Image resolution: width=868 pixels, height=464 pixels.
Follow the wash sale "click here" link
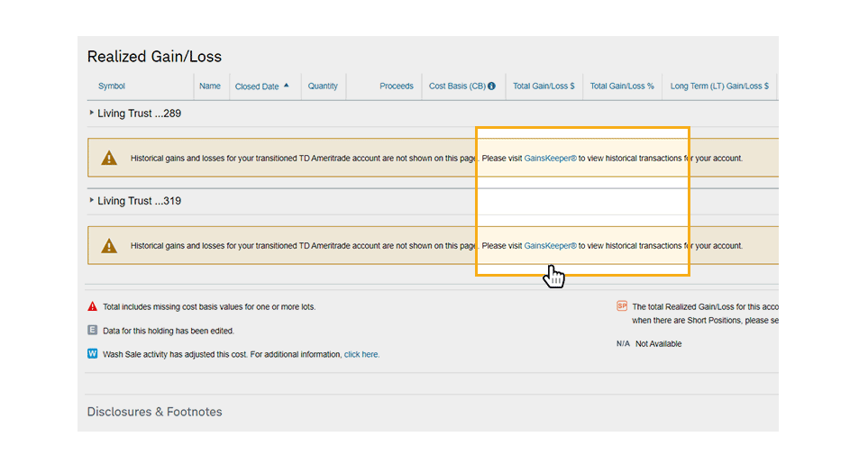361,355
